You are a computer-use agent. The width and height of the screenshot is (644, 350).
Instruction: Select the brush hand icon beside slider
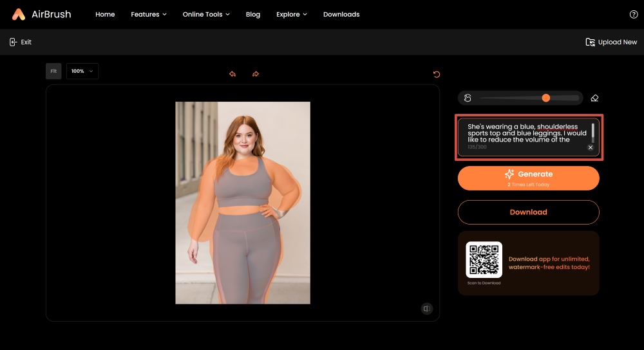[468, 98]
